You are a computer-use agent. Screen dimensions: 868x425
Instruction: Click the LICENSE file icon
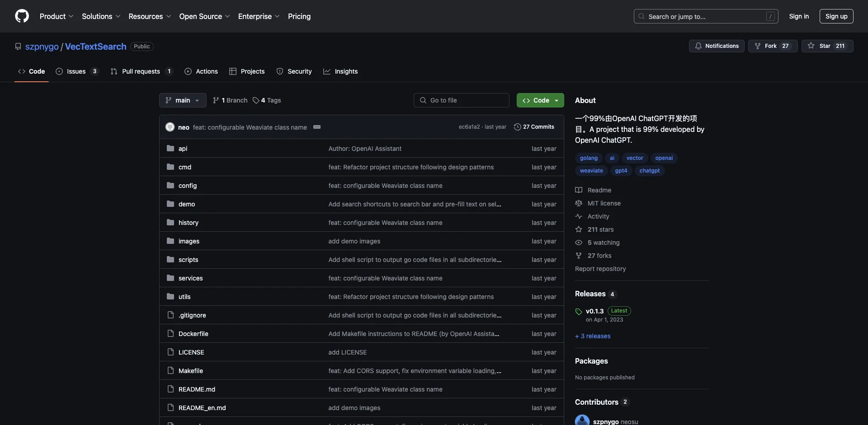[x=170, y=352]
